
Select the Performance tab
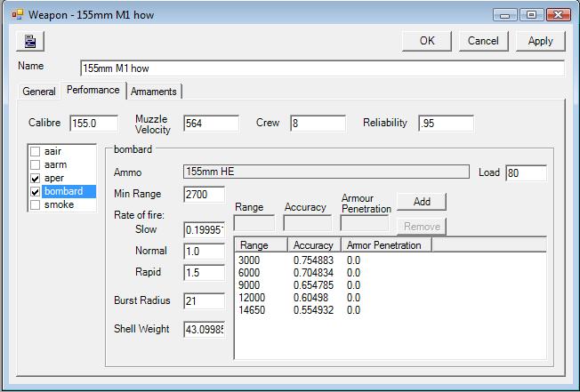click(x=93, y=90)
